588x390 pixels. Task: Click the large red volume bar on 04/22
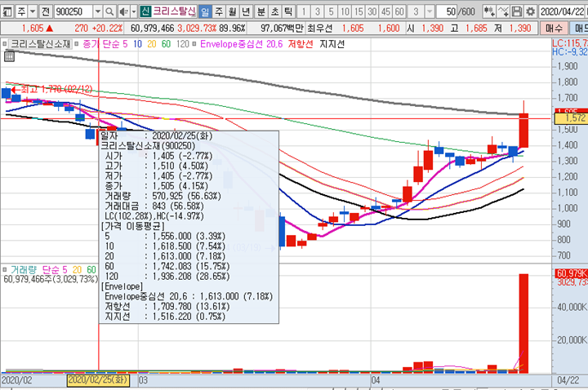(x=523, y=323)
